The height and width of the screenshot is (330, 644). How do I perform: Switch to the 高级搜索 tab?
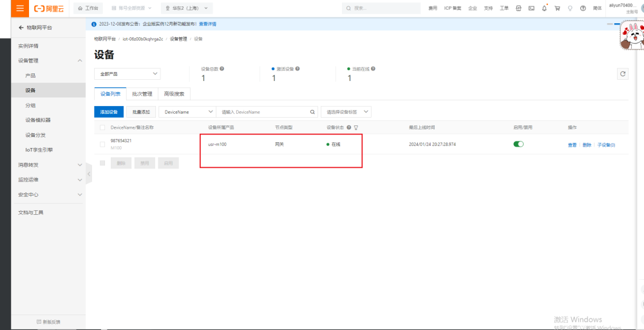[174, 93]
